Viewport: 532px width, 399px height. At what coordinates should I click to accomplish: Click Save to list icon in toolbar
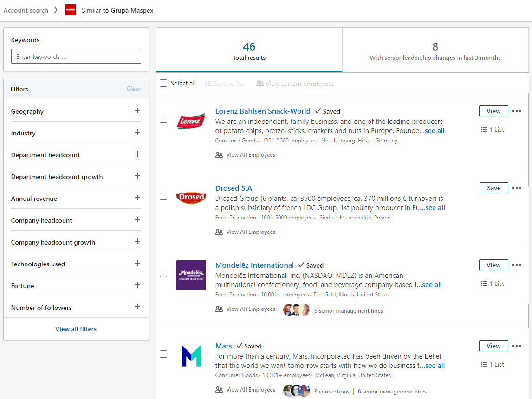(208, 84)
